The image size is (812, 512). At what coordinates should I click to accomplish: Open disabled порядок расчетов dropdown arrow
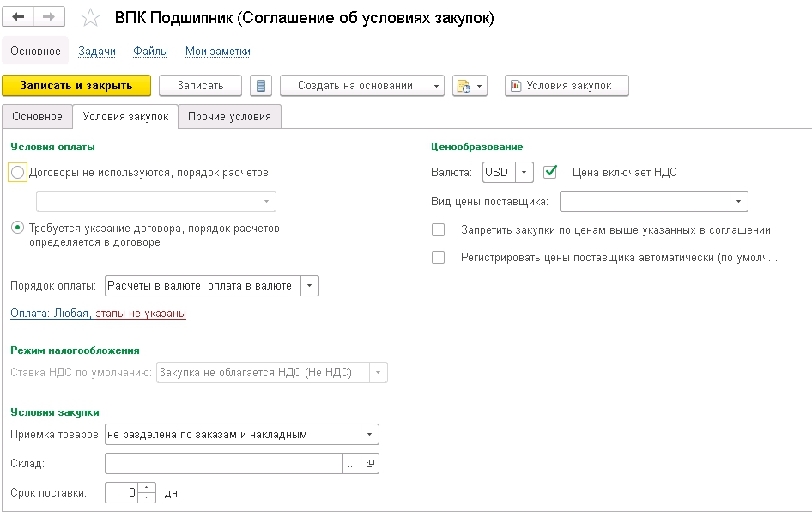pyautogui.click(x=267, y=202)
